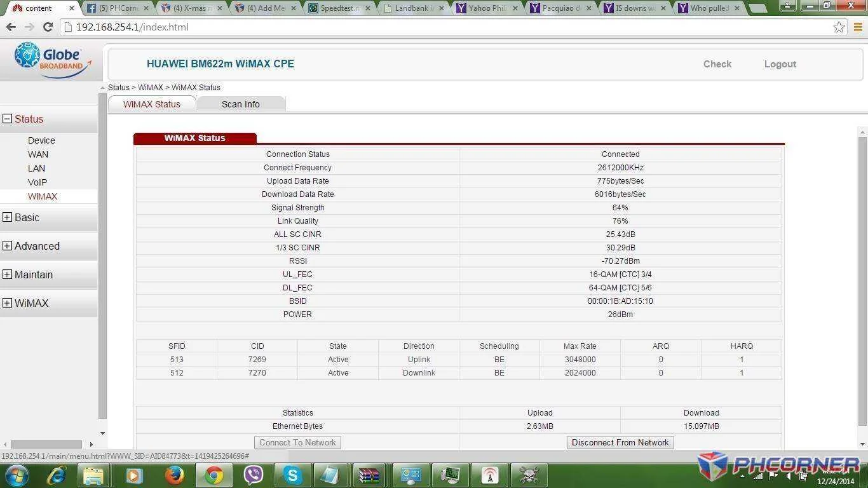The image size is (868, 488).
Task: Open Skype from the taskbar
Action: 293,475
